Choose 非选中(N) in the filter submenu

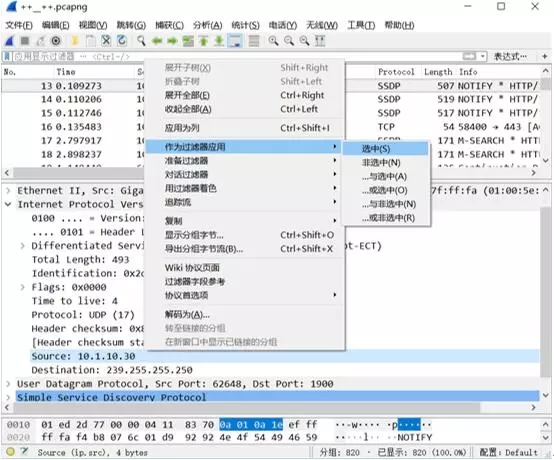385,163
